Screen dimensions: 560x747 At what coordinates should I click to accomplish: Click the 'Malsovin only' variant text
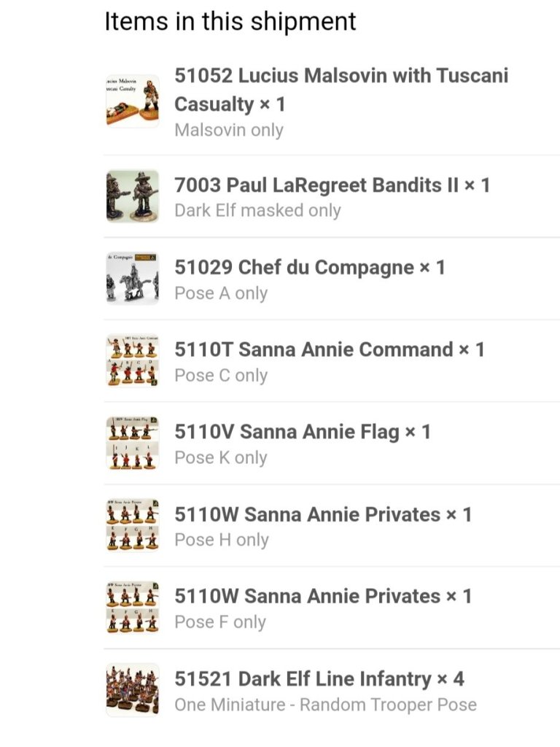tap(229, 131)
